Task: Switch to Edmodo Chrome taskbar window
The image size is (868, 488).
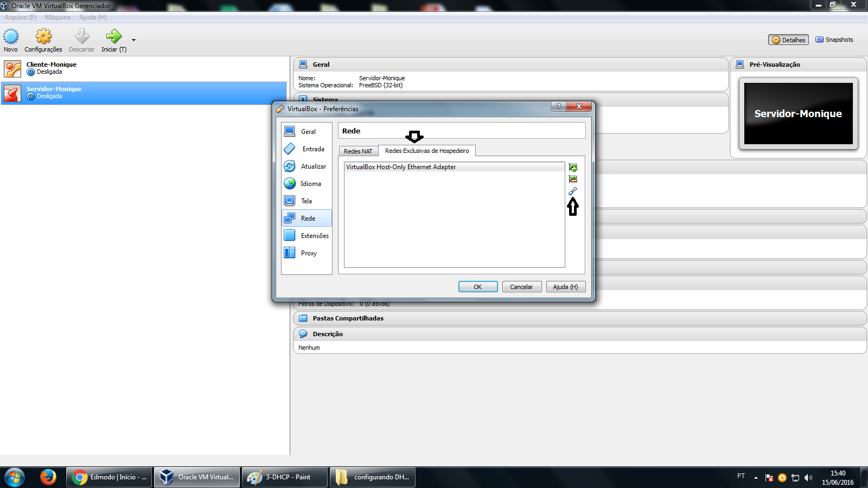Action: (110, 477)
